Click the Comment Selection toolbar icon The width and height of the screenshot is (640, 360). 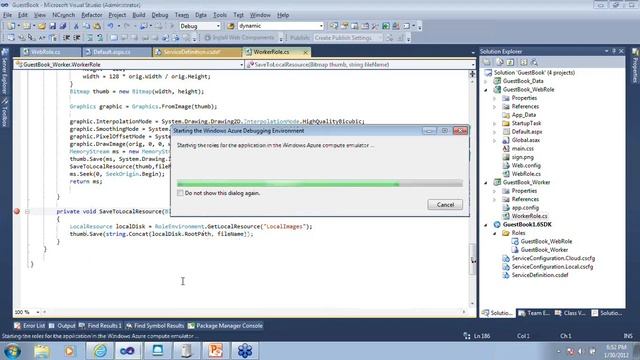pos(90,38)
